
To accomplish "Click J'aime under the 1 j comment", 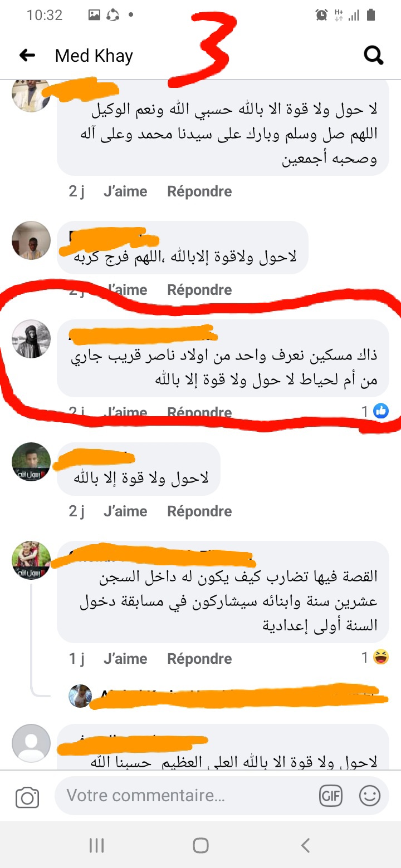I will tap(125, 659).
